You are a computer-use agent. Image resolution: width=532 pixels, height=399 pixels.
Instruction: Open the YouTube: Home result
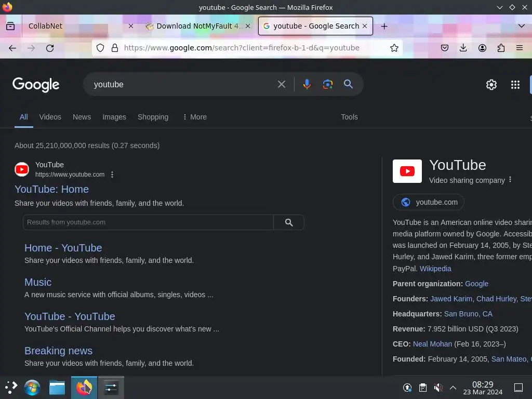[51, 189]
